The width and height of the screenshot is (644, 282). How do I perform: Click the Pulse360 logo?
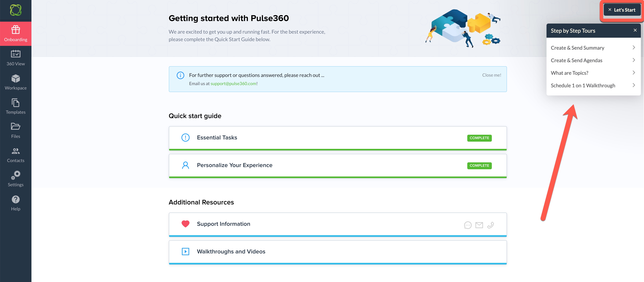16,10
